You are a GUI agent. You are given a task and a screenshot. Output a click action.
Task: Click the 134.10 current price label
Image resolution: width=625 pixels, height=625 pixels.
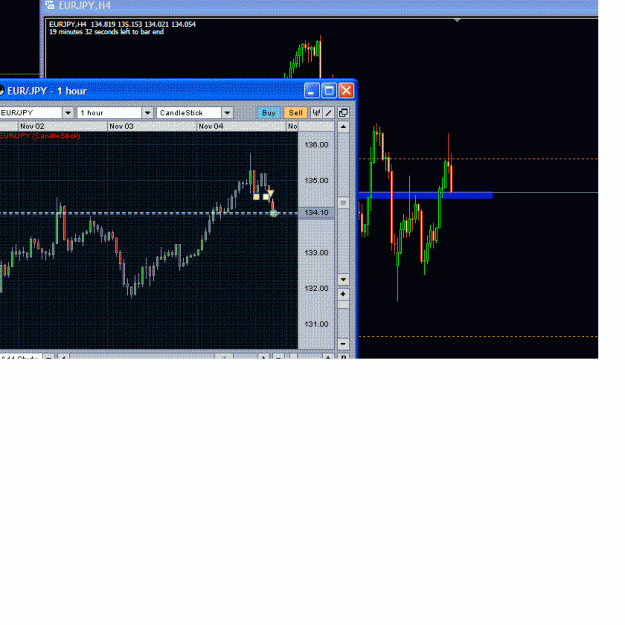tap(316, 212)
